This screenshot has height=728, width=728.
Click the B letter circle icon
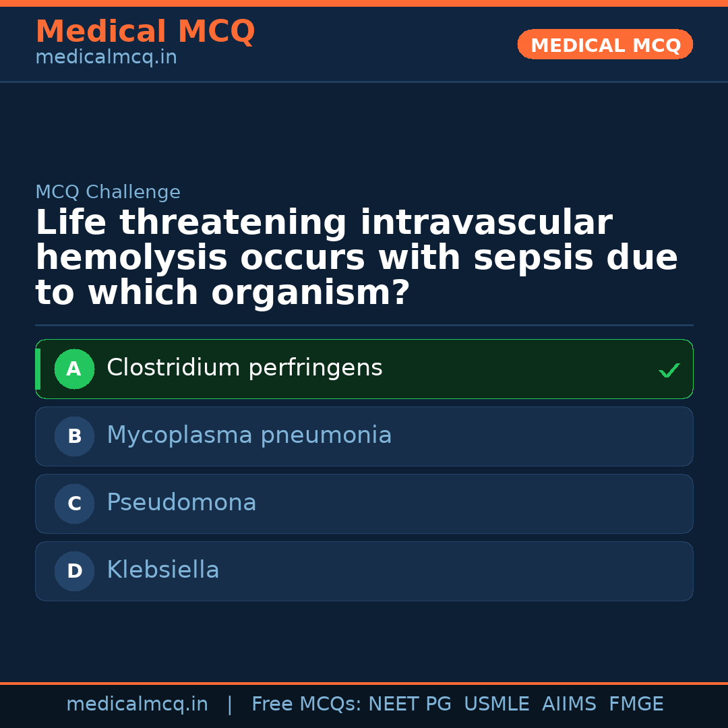pos(74,436)
